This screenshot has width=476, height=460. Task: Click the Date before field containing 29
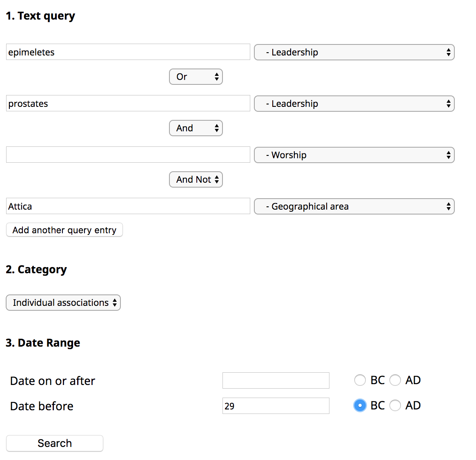[x=276, y=406]
